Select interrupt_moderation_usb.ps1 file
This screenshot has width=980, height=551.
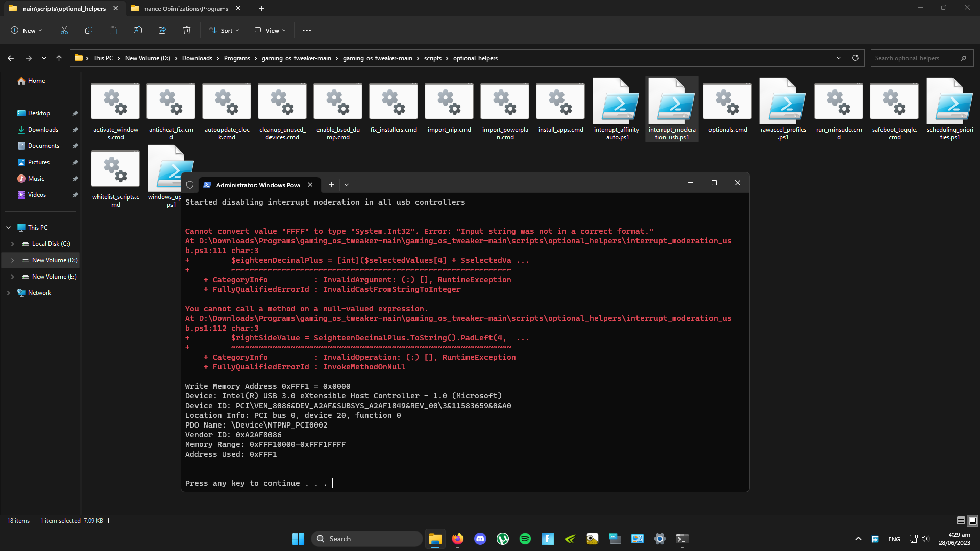[x=672, y=109]
